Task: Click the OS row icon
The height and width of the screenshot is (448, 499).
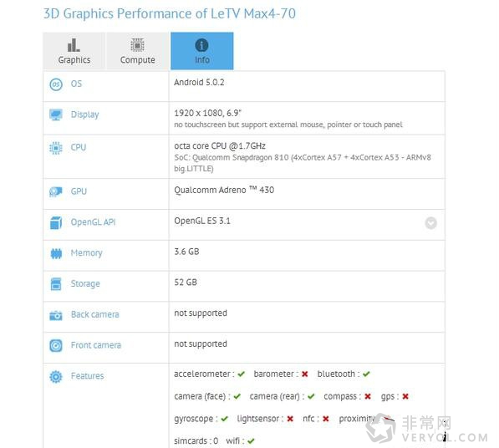Action: point(56,84)
